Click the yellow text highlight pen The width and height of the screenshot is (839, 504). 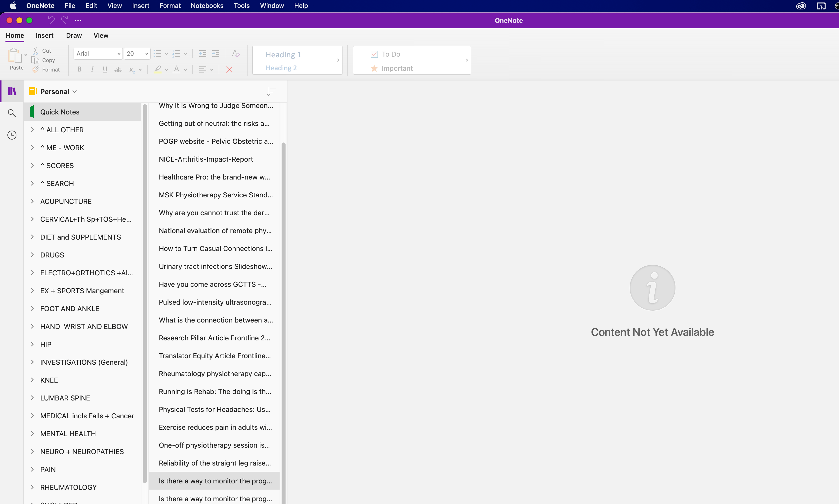click(157, 69)
